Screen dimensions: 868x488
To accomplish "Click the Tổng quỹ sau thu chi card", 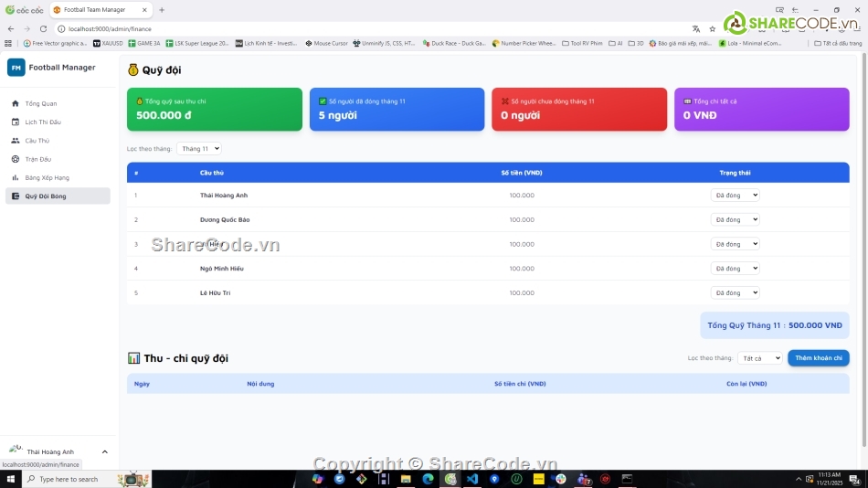I will [x=214, y=109].
